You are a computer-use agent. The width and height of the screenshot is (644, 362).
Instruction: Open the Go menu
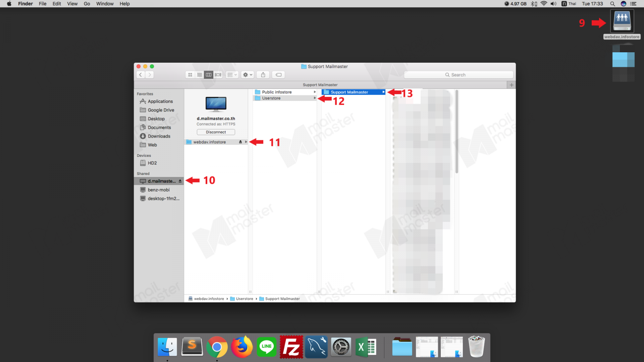(87, 4)
